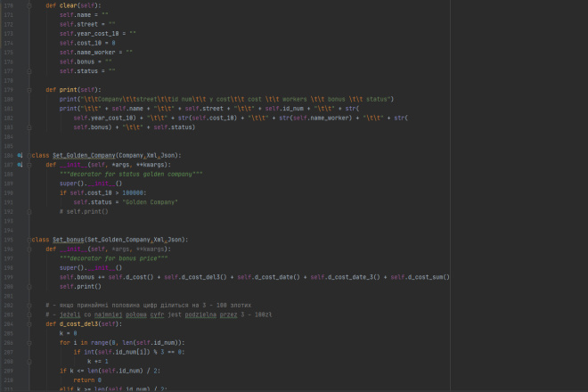Collapse the clear method using its fold marker
The height and width of the screenshot is (392, 588).
[x=29, y=5]
